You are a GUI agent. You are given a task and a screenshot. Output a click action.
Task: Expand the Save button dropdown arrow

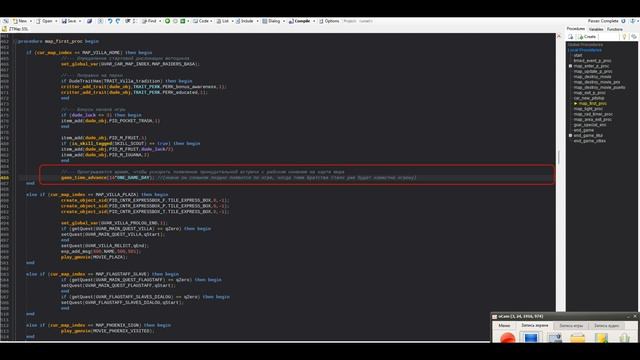point(80,21)
